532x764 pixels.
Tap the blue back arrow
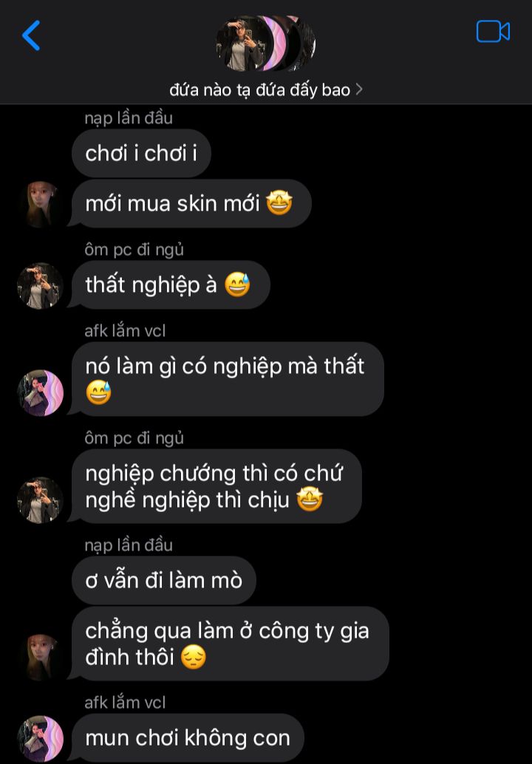[31, 35]
